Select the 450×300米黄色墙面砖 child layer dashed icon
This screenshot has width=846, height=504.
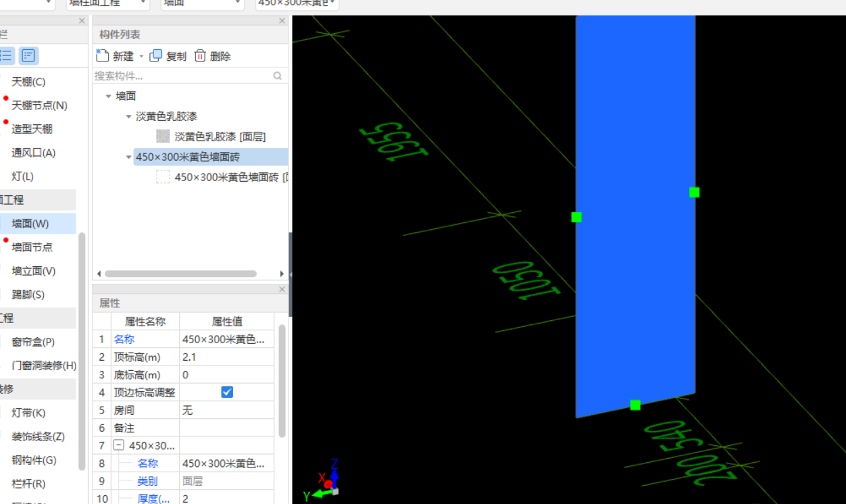(163, 177)
